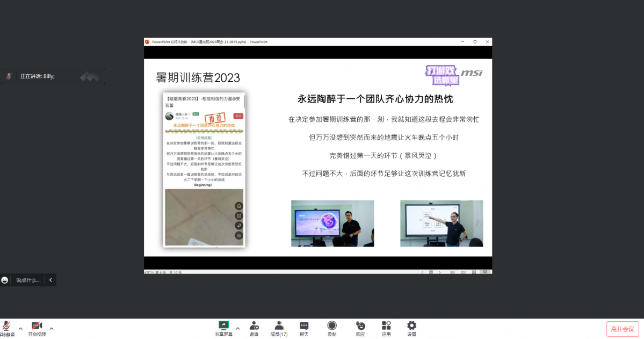The width and height of the screenshot is (644, 339).
Task: Click the 共享屏幕 share screen icon
Action: [x=223, y=326]
